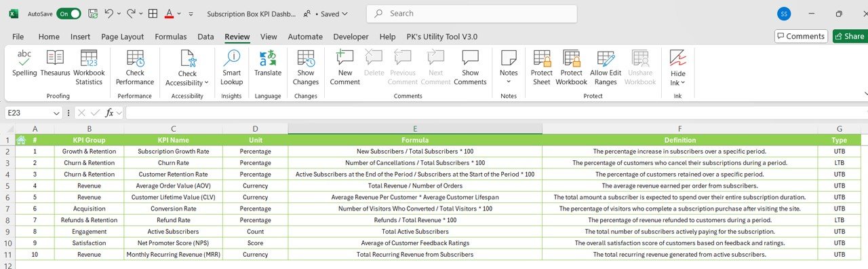This screenshot has width=868, height=269.
Task: Open the Customize Quick Access Toolbar menu
Action: click(191, 14)
